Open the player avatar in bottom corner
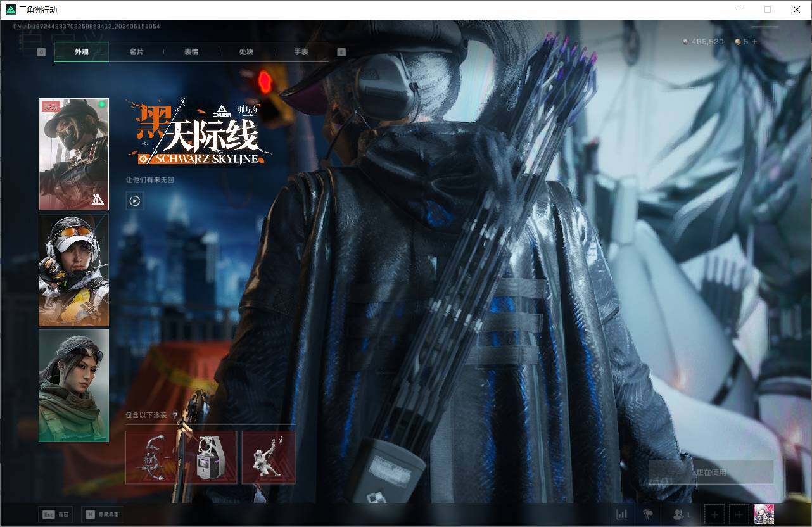Image resolution: width=812 pixels, height=527 pixels. pos(764,514)
